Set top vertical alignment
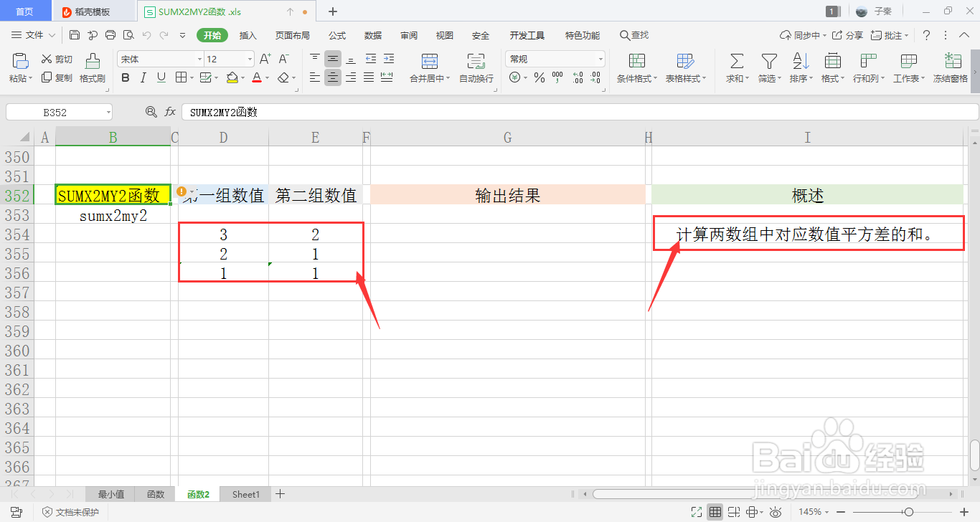The width and height of the screenshot is (980, 522). (315, 60)
